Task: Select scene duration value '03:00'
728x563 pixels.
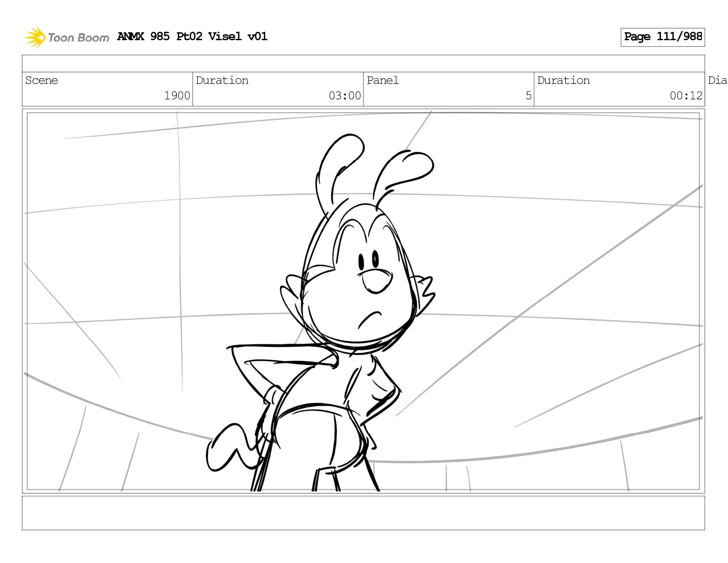Action: click(345, 96)
